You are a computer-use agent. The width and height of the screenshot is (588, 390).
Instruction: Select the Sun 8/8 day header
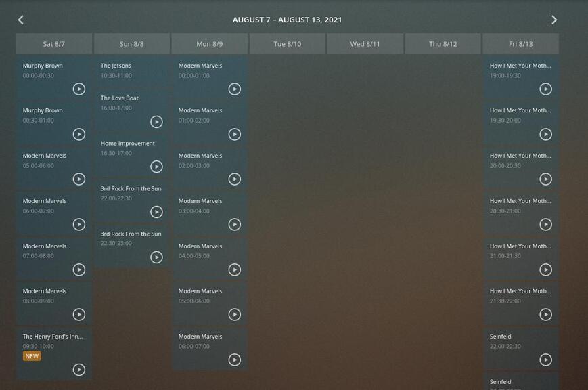(132, 44)
